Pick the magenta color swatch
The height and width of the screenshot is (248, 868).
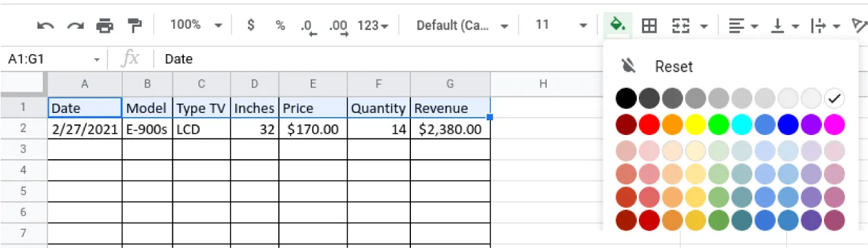coord(834,124)
